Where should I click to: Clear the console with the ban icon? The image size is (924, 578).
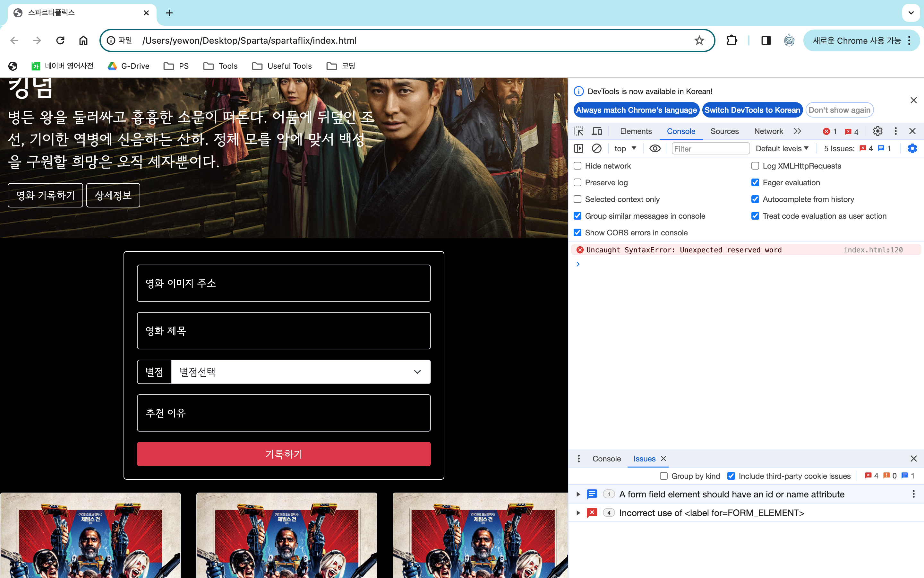tap(596, 148)
